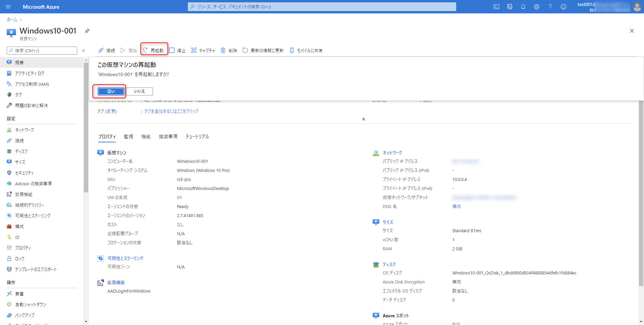Open Cloud Shell from the top bar

click(496, 7)
